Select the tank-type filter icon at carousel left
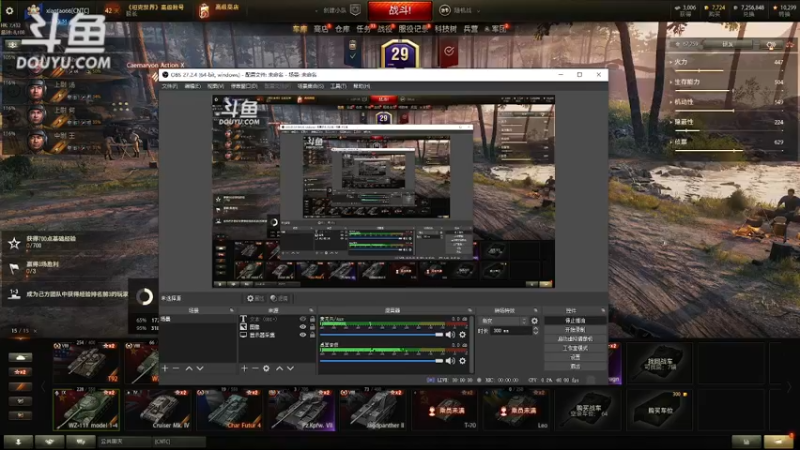The width and height of the screenshot is (800, 450). coord(20,357)
